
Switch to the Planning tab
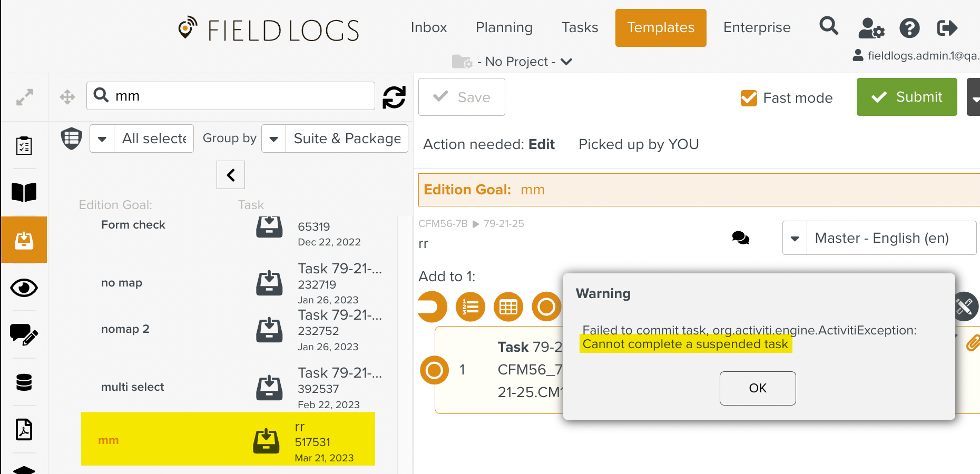coord(504,27)
